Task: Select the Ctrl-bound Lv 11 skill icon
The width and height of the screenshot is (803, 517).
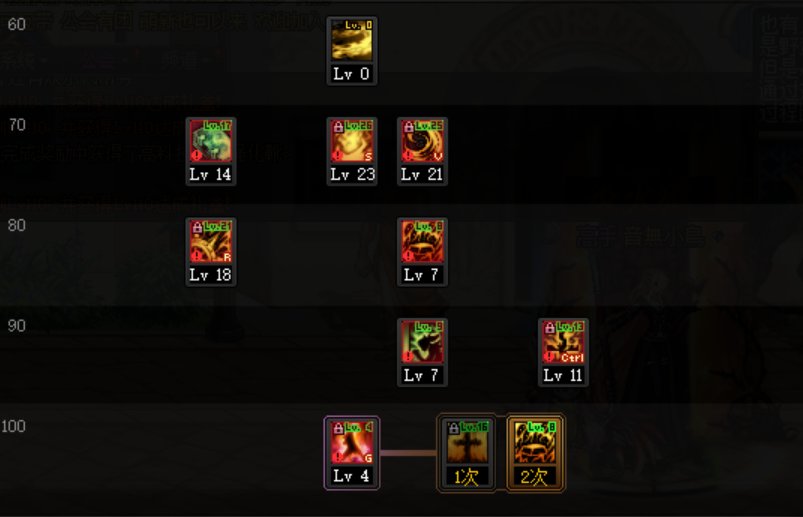Action: pyautogui.click(x=563, y=341)
